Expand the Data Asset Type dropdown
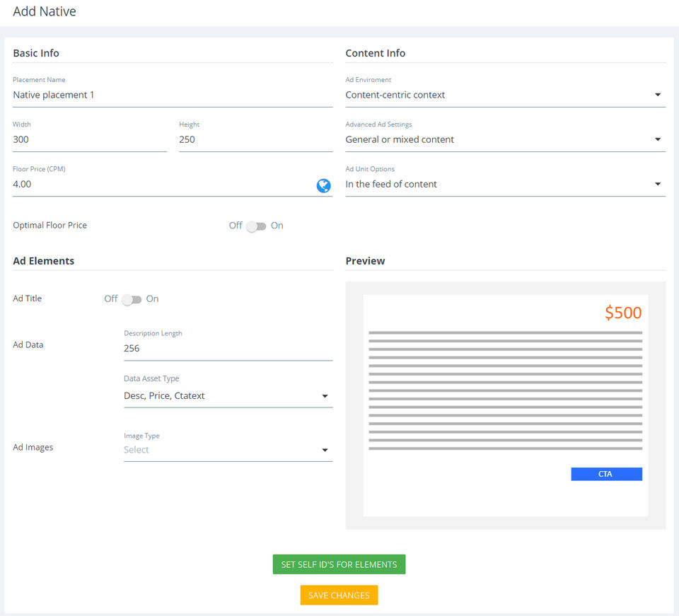This screenshot has width=679, height=616. 228,396
